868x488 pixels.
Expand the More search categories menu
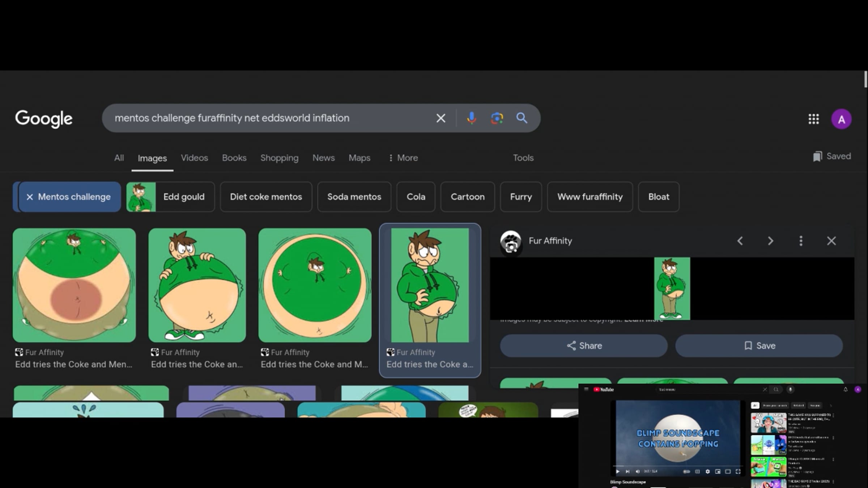[x=403, y=158]
